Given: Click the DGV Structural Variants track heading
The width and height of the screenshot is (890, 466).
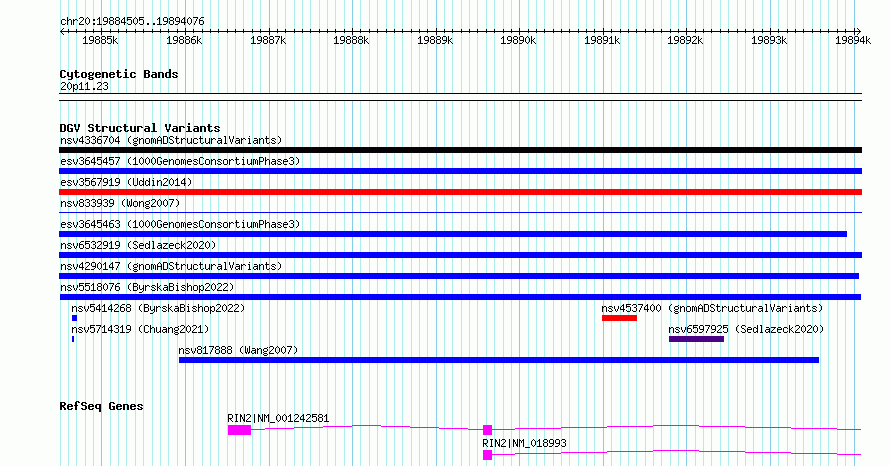Looking at the screenshot, I should (x=140, y=128).
